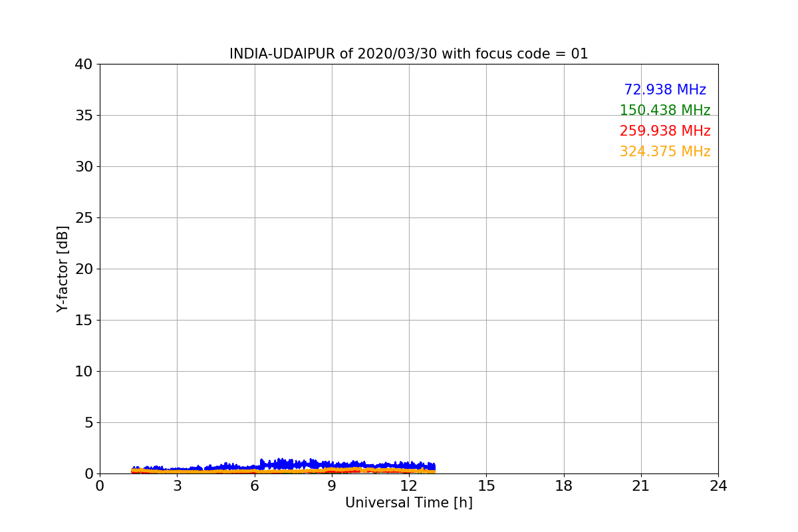Click the y-axis tick label 5
The height and width of the screenshot is (532, 798).
(x=88, y=423)
